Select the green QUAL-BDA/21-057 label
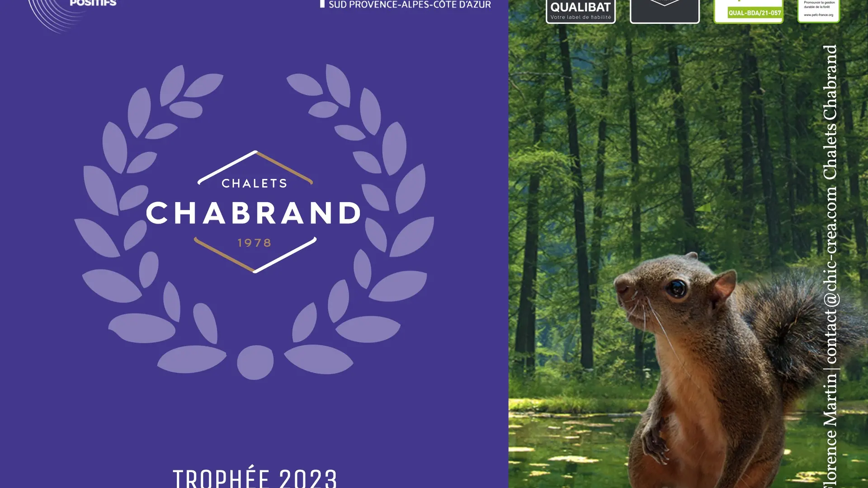 755,13
